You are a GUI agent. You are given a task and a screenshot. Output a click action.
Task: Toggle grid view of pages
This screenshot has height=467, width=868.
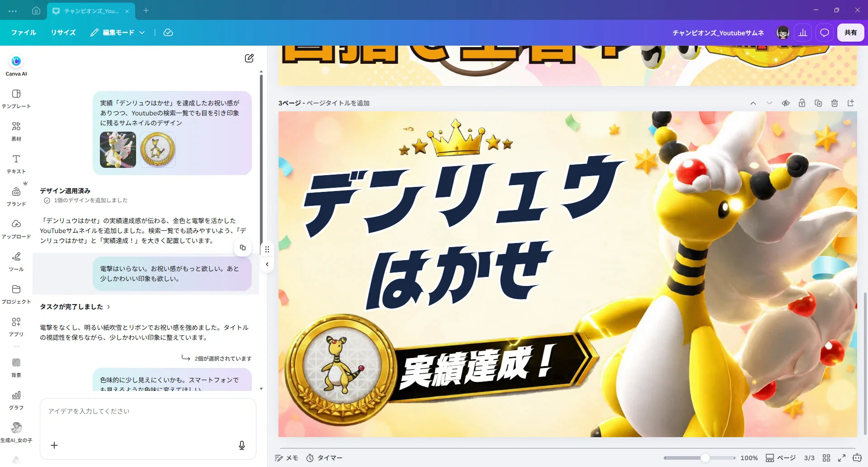point(826,458)
